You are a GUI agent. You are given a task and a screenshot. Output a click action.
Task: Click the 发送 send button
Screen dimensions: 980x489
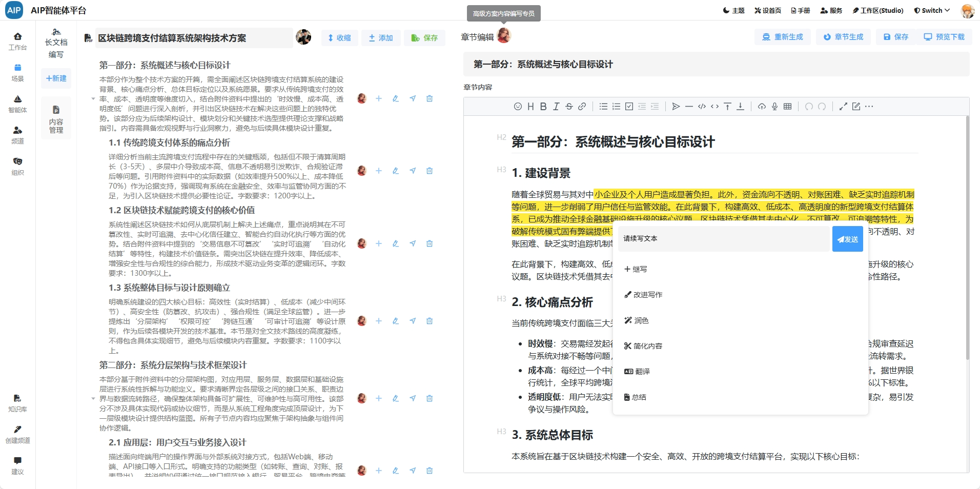pyautogui.click(x=847, y=239)
